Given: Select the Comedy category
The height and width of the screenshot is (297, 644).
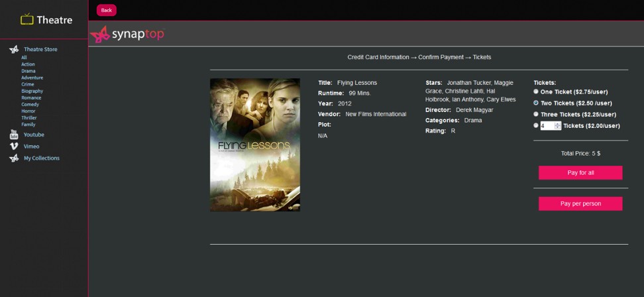Looking at the screenshot, I should (x=30, y=104).
